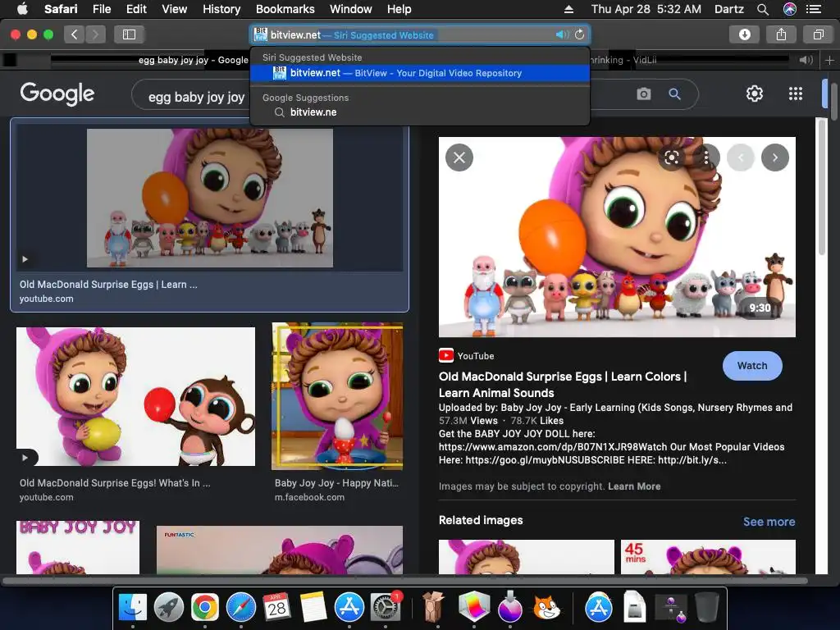Open Trash in the Dock
Screen dimensions: 840x630
706,608
